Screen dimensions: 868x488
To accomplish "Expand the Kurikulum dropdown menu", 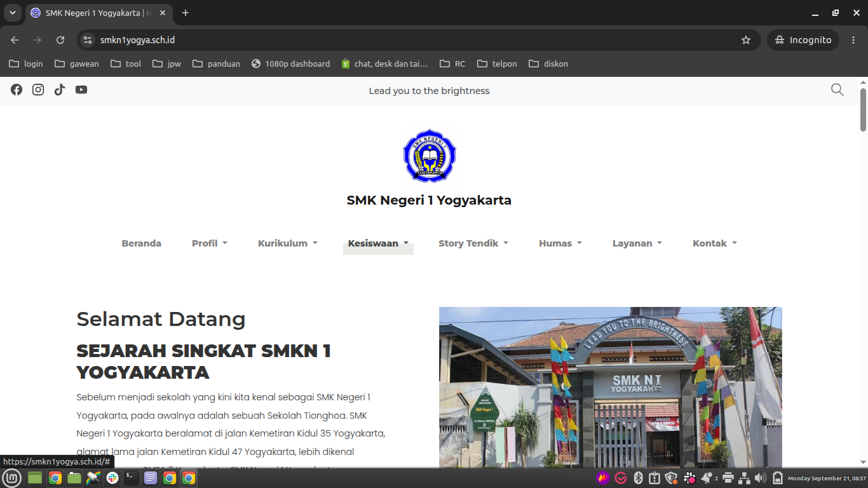I will point(288,243).
